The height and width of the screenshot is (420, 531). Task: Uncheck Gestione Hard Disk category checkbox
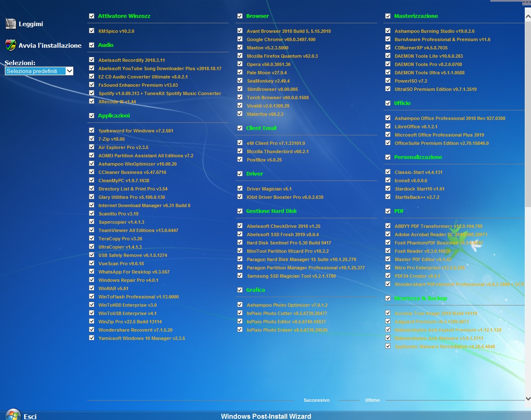tap(240, 211)
